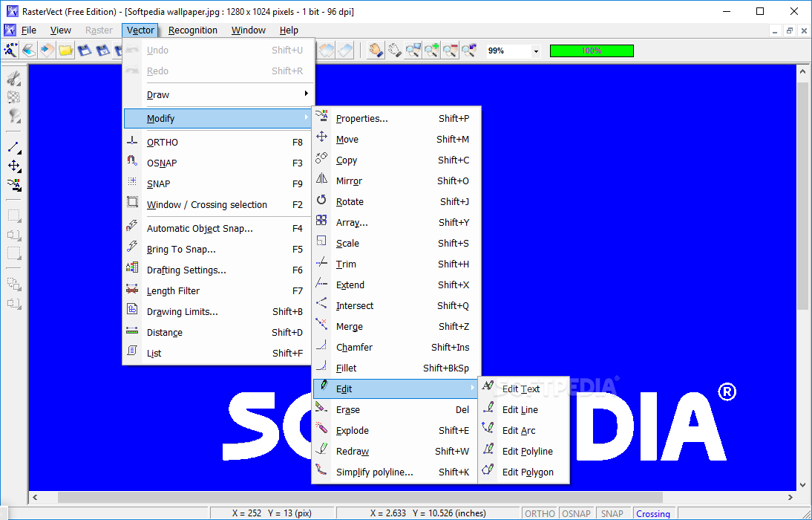Viewport: 812px width, 520px height.
Task: Expand the Draw submenu
Action: coord(218,95)
